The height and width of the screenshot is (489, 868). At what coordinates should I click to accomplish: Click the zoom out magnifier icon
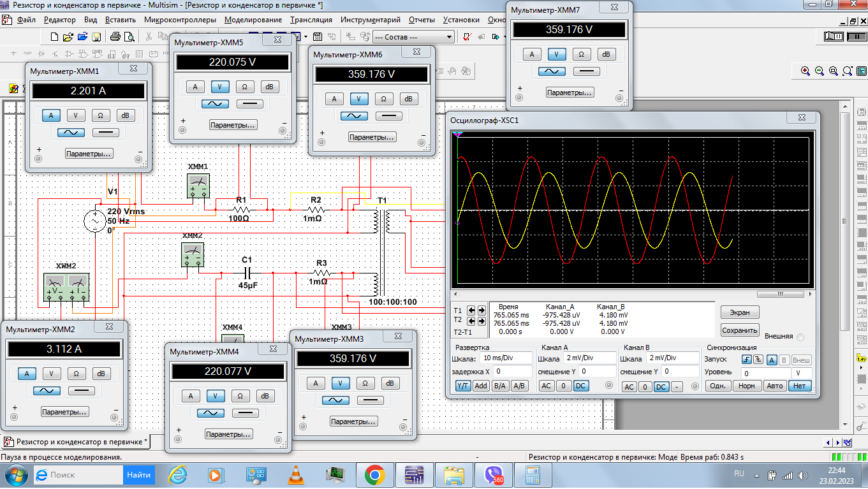819,71
